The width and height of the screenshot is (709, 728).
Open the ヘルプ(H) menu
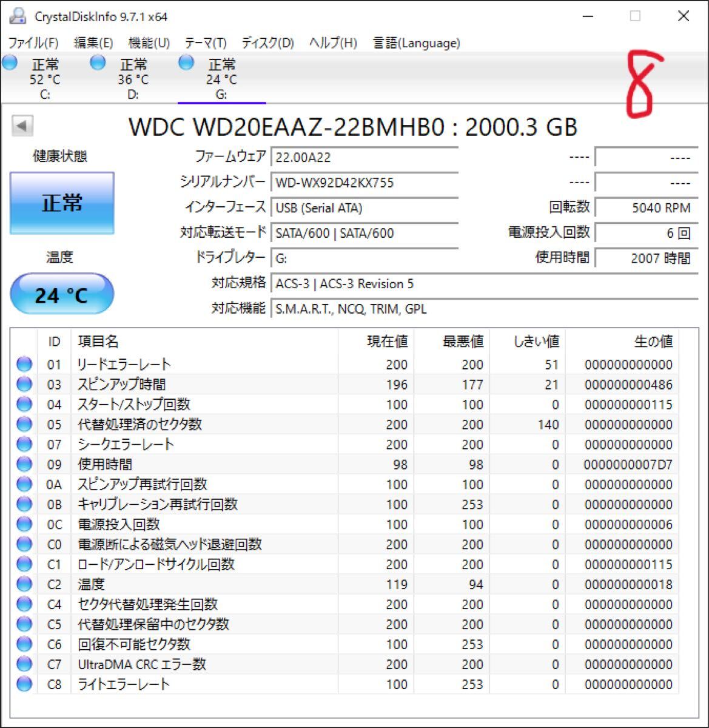333,43
